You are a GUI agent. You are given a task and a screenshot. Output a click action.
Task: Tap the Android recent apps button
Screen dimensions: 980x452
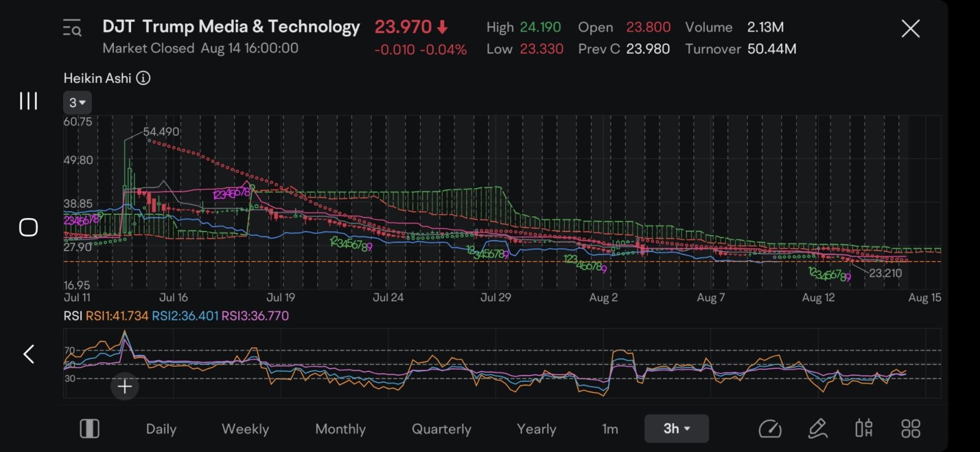coord(28,101)
